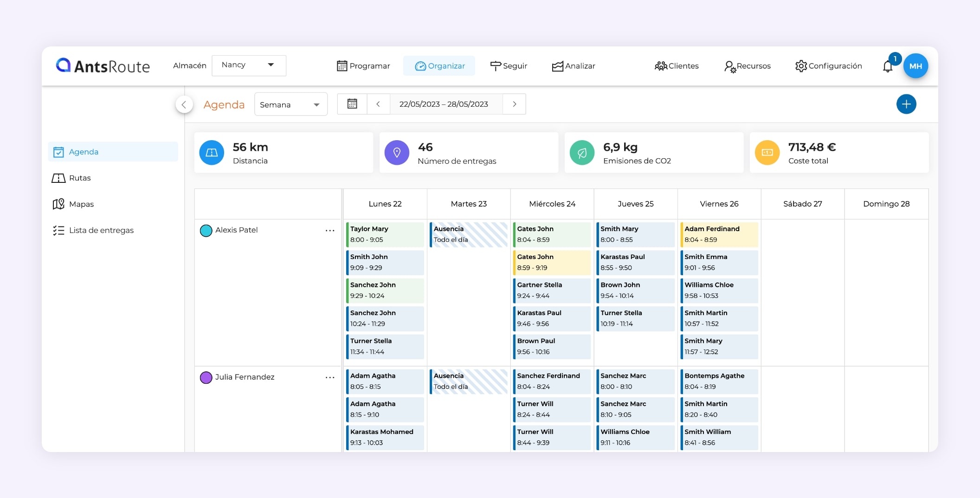The image size is (980, 498).
Task: Advance to the next week
Action: pos(514,104)
